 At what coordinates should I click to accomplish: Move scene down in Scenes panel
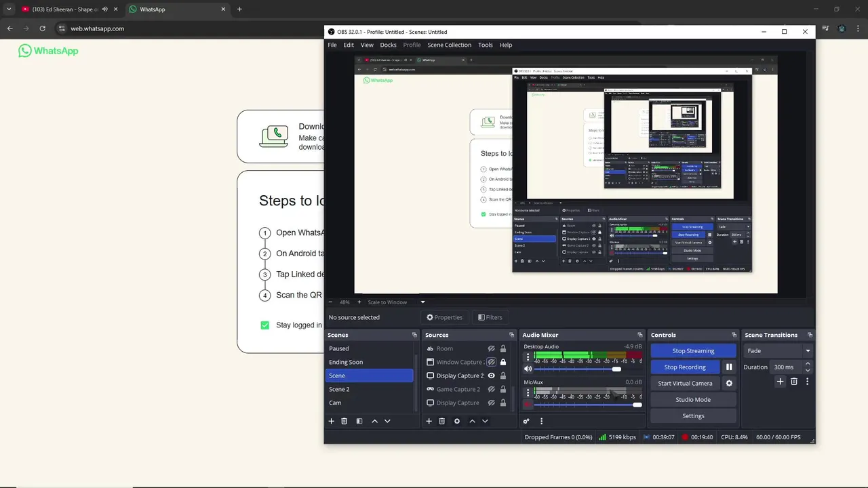(387, 421)
